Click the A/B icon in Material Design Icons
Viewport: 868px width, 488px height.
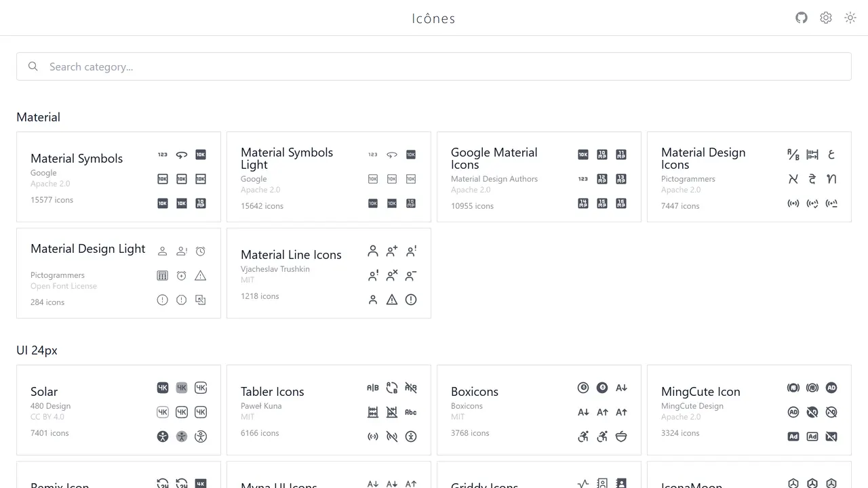click(x=793, y=155)
